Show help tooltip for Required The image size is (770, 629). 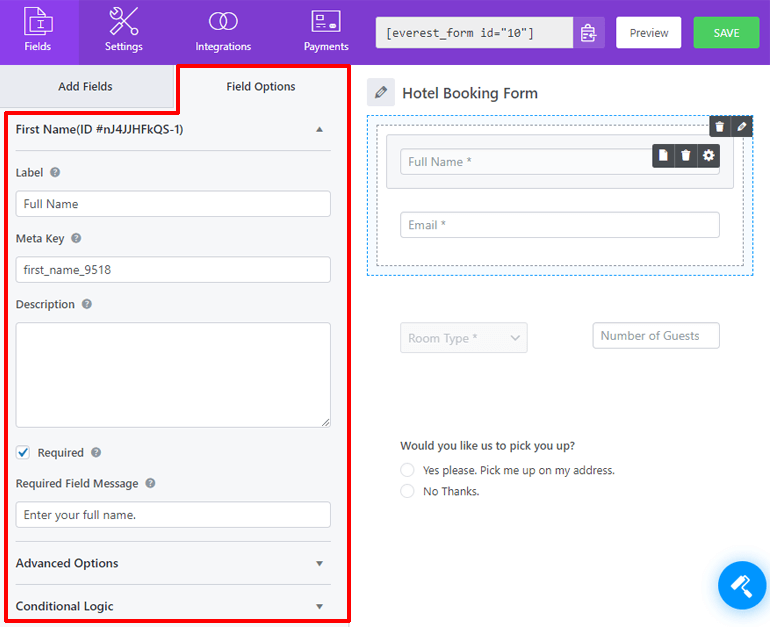tap(96, 452)
